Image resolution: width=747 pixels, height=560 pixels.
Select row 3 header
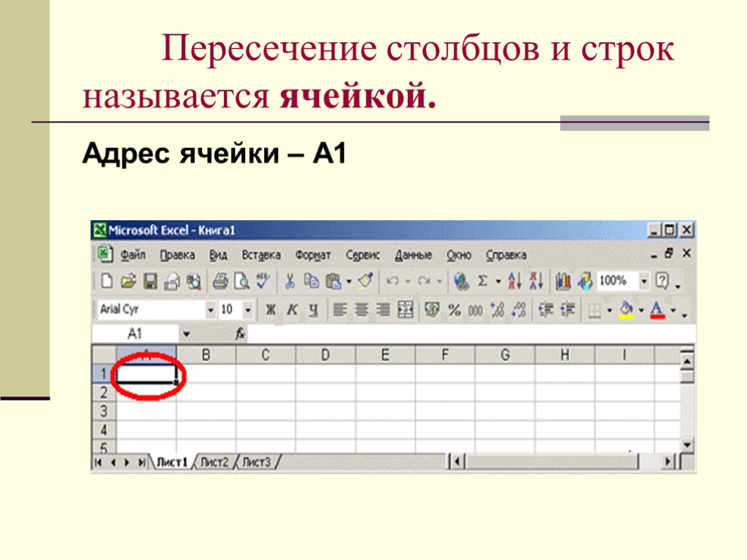pyautogui.click(x=104, y=411)
